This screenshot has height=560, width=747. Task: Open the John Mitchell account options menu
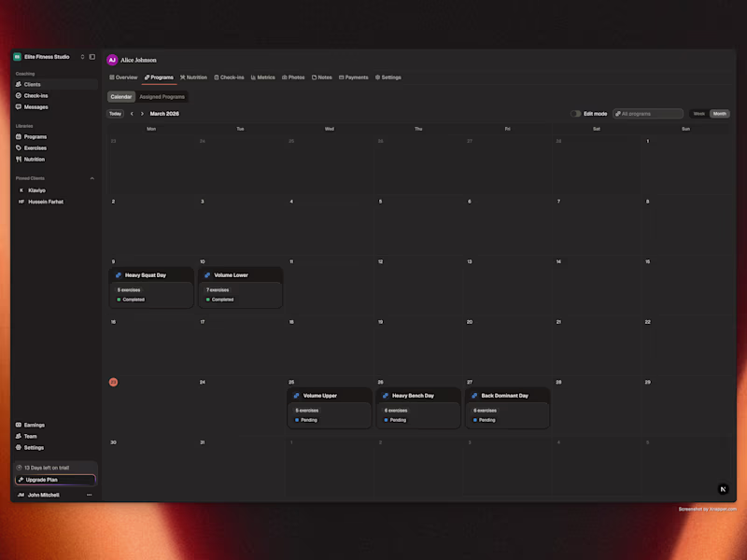(x=90, y=495)
